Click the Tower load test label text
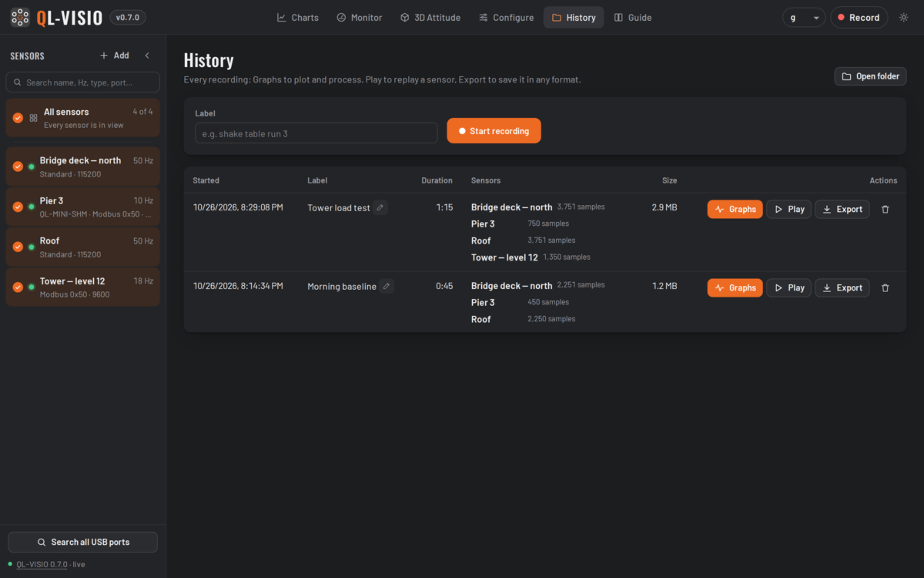Viewport: 924px width, 578px height. coord(339,208)
